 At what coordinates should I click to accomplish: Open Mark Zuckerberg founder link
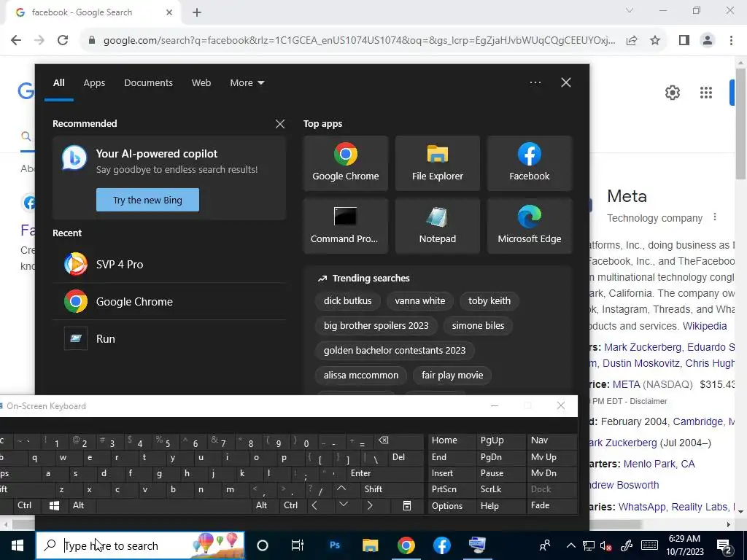[x=643, y=347]
